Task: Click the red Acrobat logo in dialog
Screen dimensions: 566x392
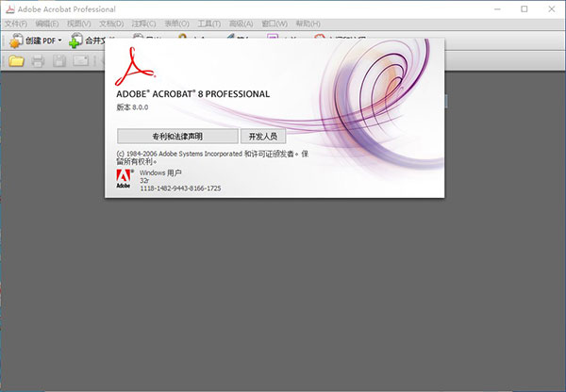Action: point(135,66)
